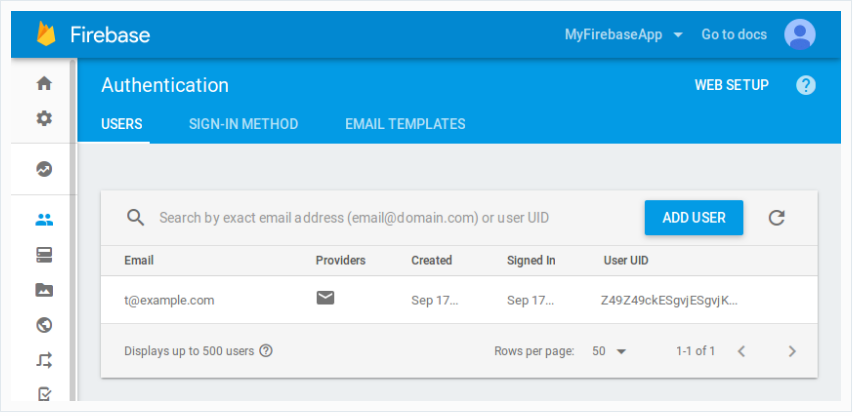Open the Functions arrows icon in sidebar
The height and width of the screenshot is (416, 853).
point(44,360)
